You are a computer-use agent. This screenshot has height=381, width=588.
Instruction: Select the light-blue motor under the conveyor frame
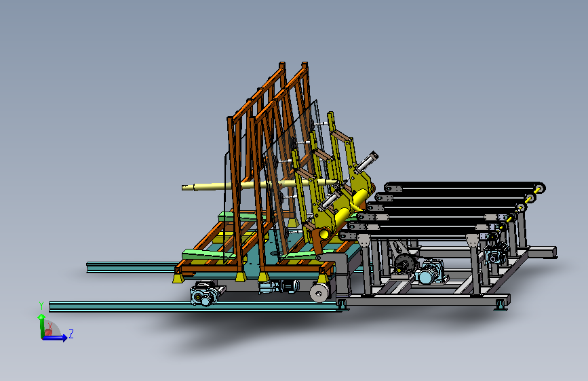[x=431, y=273]
